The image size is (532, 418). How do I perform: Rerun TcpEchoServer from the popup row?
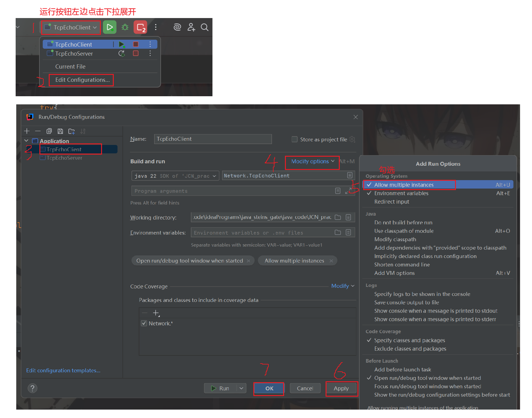[x=122, y=54]
